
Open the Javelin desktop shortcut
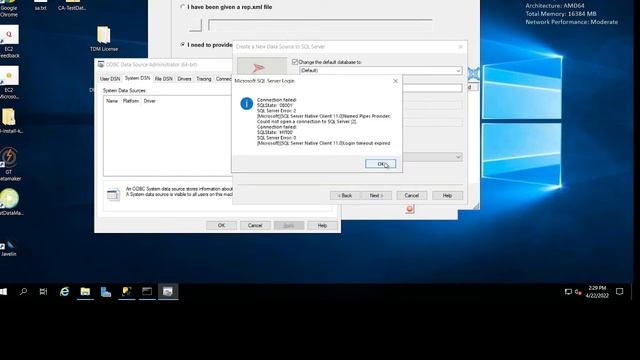pos(9,247)
